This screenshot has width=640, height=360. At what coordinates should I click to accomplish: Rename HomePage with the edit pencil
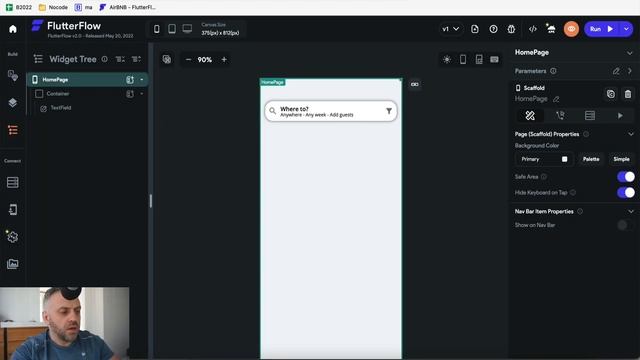click(556, 99)
